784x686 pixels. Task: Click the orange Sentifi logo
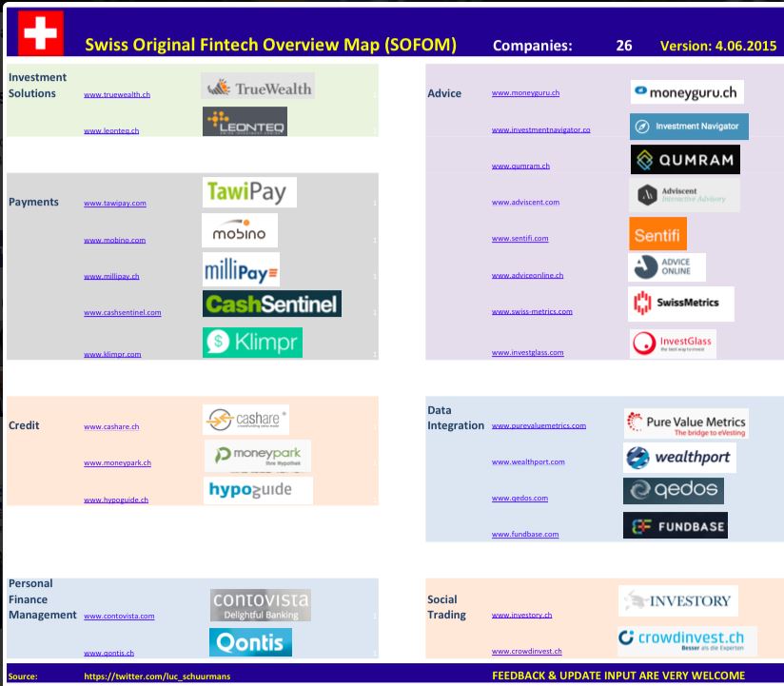(658, 233)
